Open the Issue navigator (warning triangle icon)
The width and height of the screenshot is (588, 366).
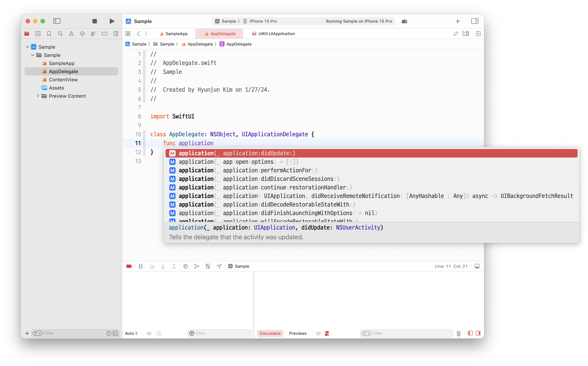tap(71, 34)
